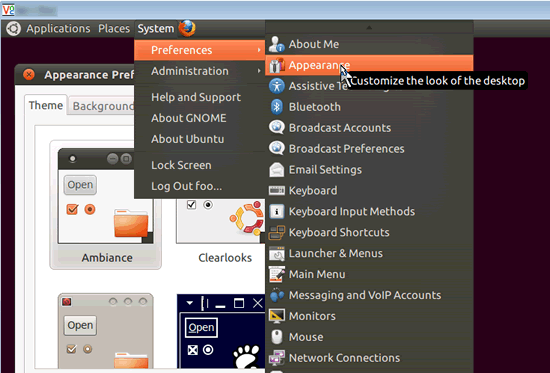Launch Firefox from the top panel
This screenshot has height=373, width=550.
(x=187, y=28)
